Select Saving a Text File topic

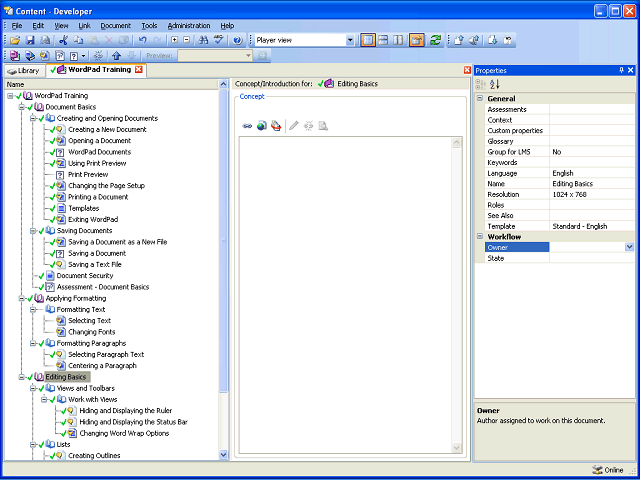tap(95, 264)
